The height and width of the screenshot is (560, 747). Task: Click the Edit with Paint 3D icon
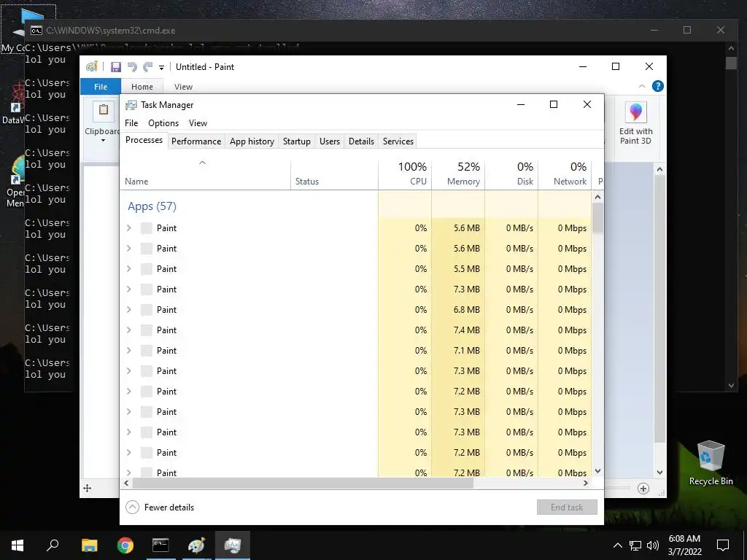click(x=635, y=112)
